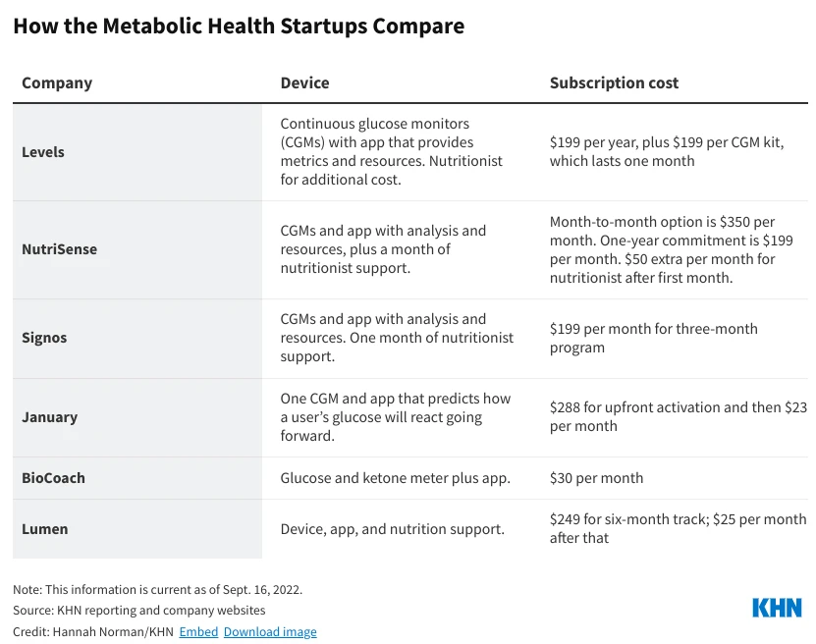
Task: Click the Device column header
Action: 304,82
